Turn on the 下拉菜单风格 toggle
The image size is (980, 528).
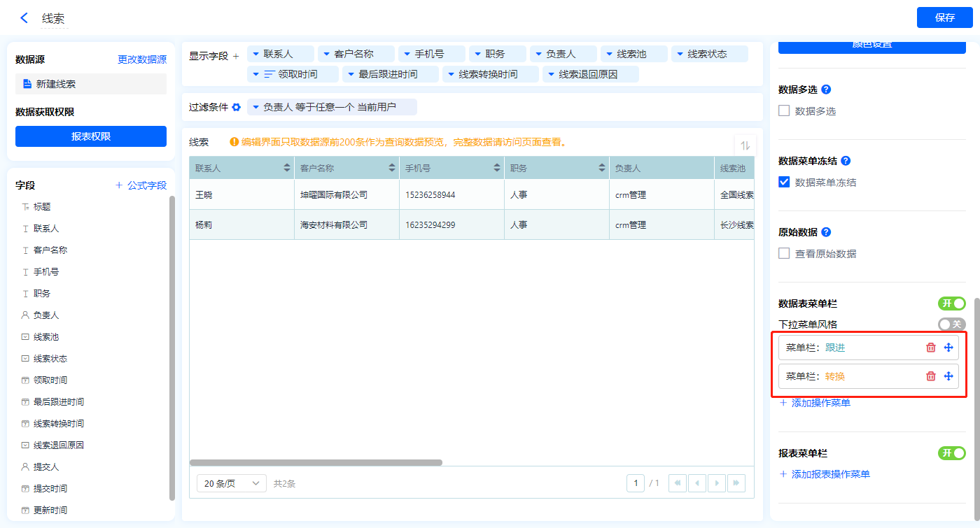[x=951, y=324]
